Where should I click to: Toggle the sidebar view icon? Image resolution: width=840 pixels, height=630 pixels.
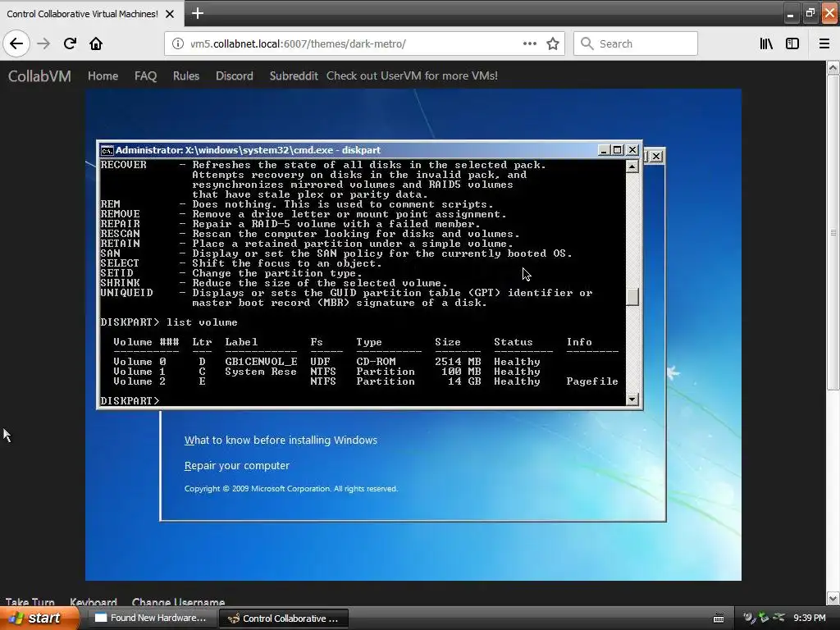[x=792, y=43]
